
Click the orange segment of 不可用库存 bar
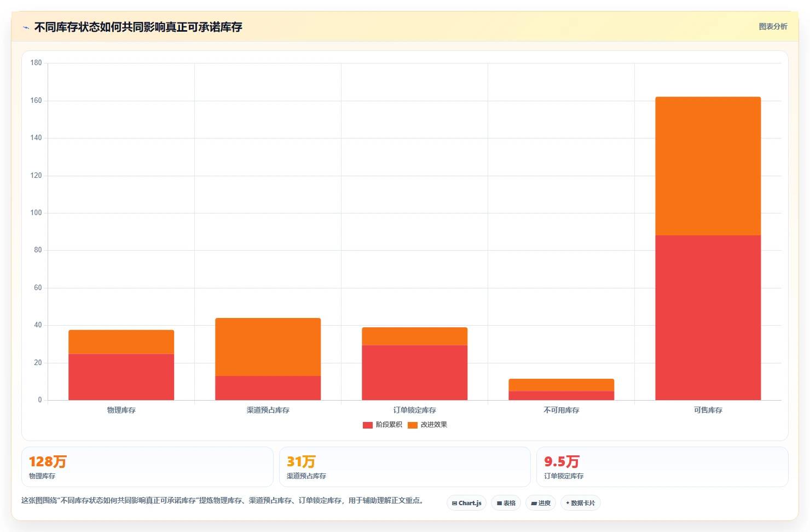[x=561, y=385]
